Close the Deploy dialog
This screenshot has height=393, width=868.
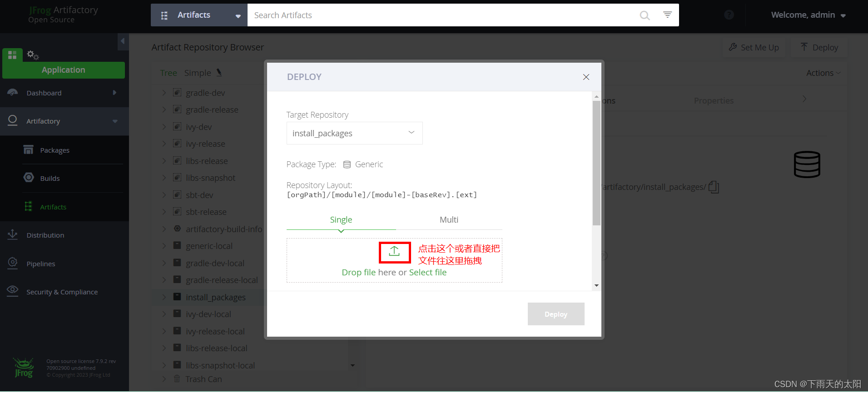[x=586, y=77]
